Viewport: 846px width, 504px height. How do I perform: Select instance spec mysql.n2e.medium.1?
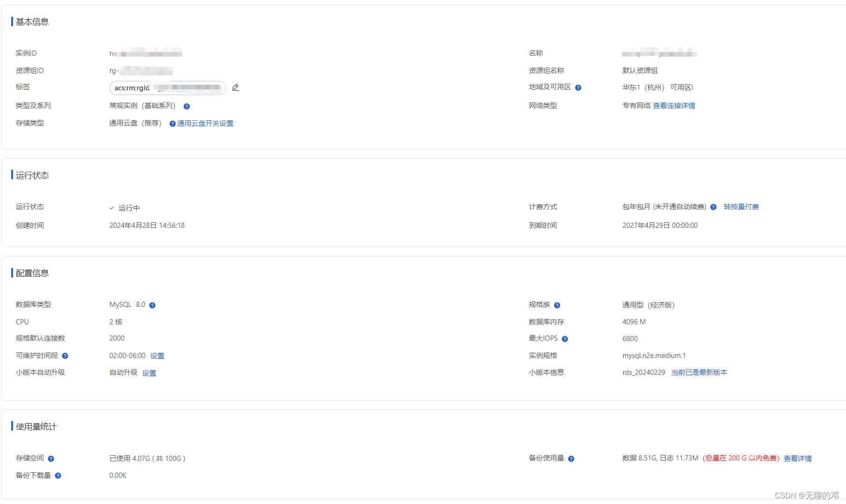tap(654, 356)
